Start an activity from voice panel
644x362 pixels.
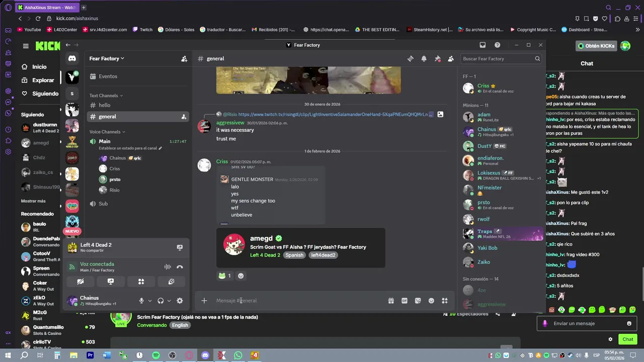click(x=141, y=282)
